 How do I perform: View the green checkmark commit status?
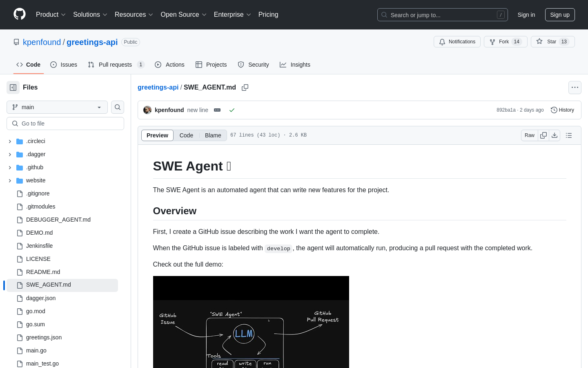(232, 110)
